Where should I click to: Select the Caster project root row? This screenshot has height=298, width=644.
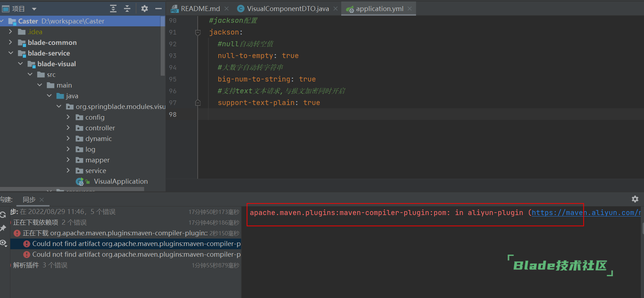pyautogui.click(x=80, y=21)
